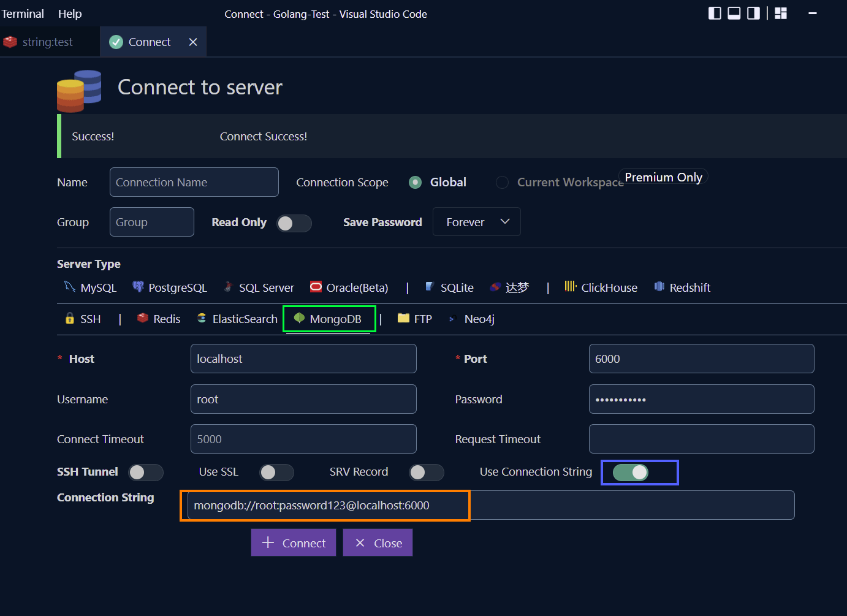847x616 pixels.
Task: Click the Connect button
Action: tap(293, 542)
